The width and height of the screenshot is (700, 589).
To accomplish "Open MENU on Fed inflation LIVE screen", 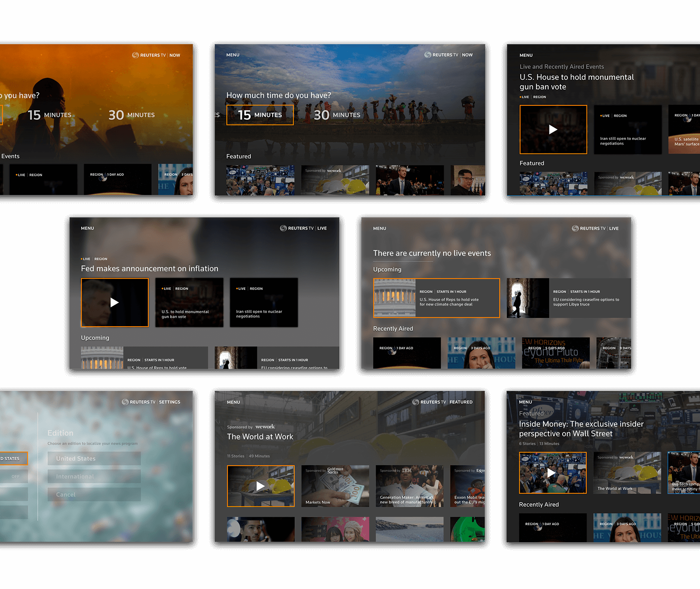I will pyautogui.click(x=87, y=228).
